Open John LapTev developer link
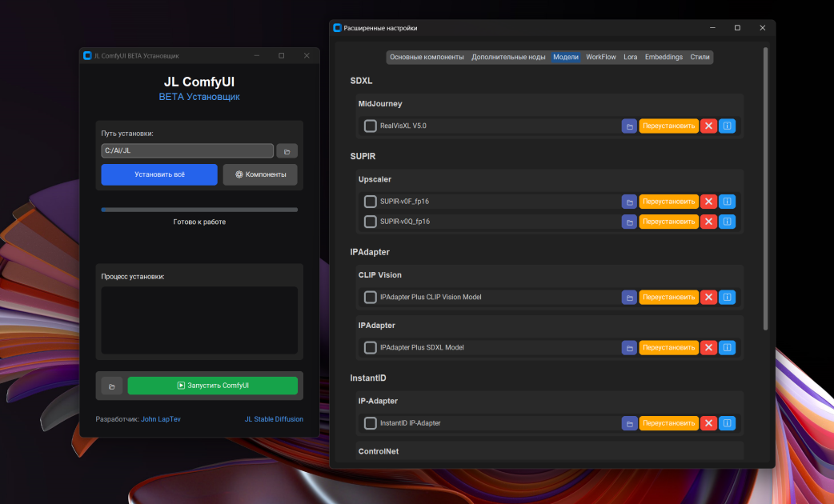Viewport: 834px width, 504px height. click(161, 419)
